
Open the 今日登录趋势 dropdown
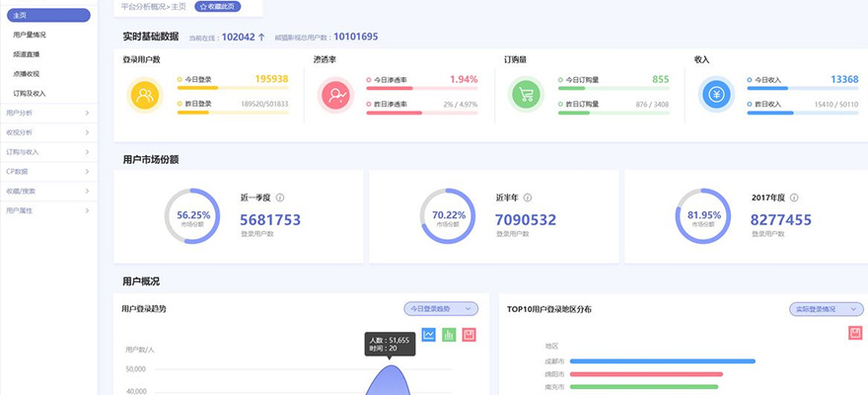click(441, 309)
